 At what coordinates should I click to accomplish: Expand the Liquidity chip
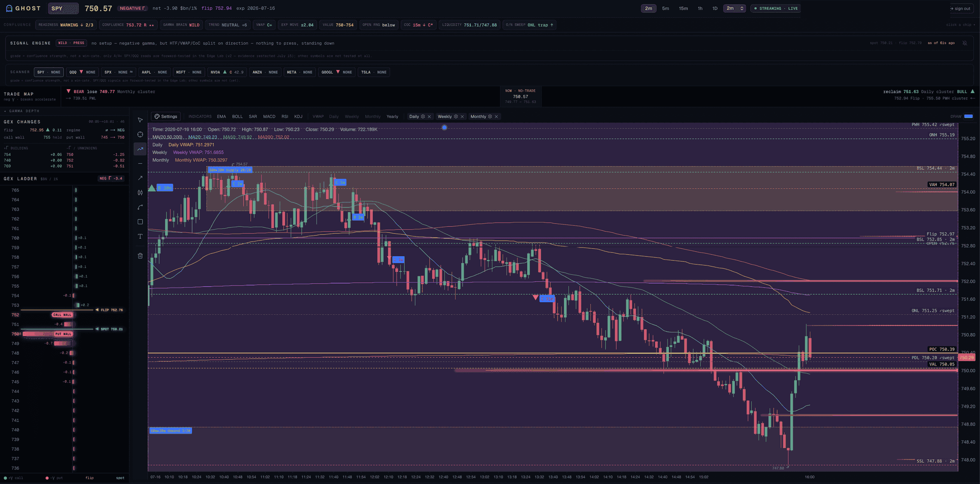pos(469,25)
